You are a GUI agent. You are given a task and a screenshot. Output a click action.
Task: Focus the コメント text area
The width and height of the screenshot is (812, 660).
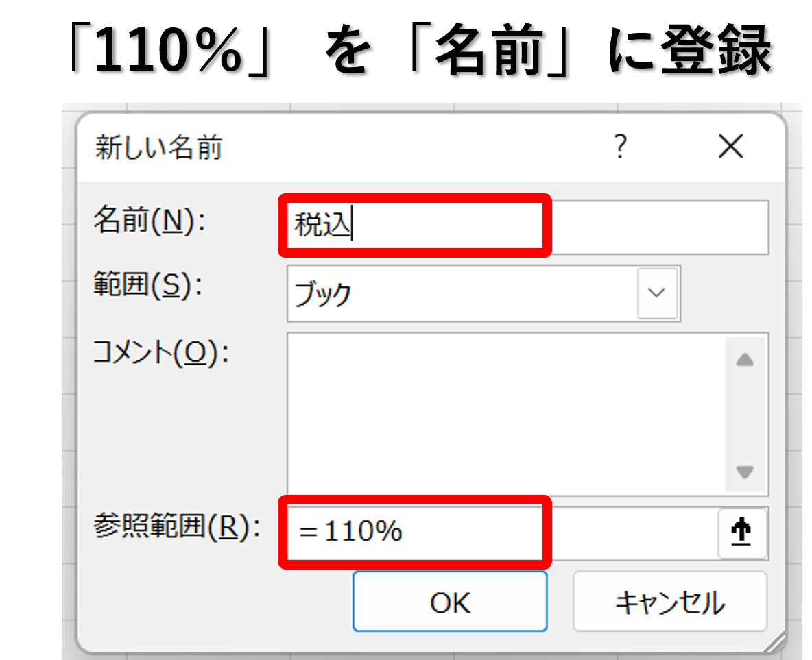506,413
